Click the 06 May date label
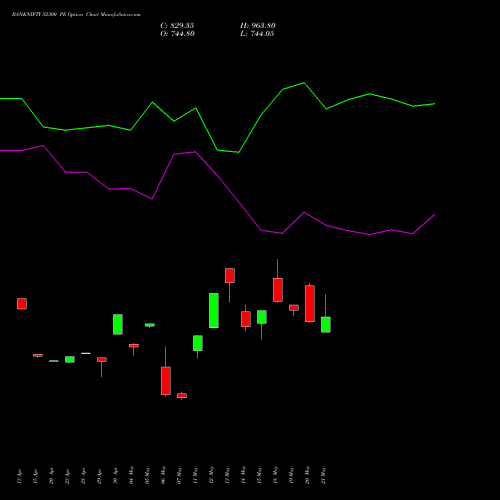 click(163, 475)
